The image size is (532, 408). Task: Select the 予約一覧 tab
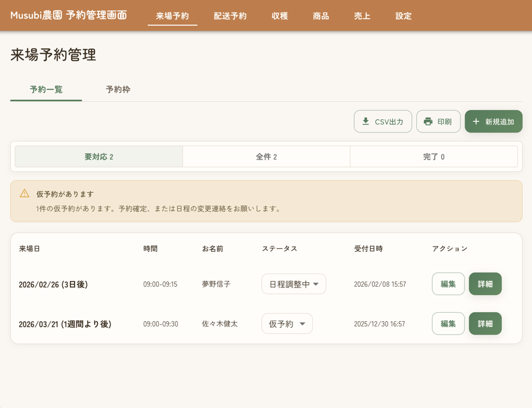pos(46,90)
